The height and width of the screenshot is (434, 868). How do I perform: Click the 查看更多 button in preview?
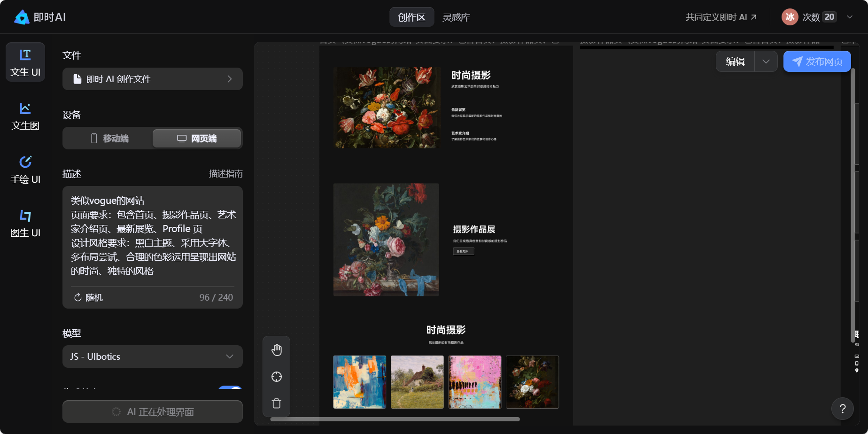pos(464,251)
